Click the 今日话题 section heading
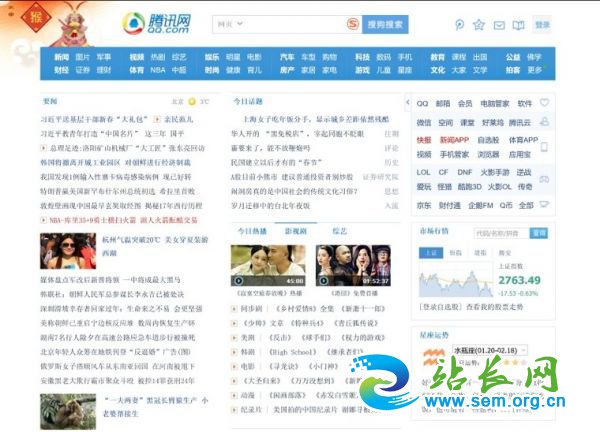Viewport: 600px width, 432px height. point(248,101)
